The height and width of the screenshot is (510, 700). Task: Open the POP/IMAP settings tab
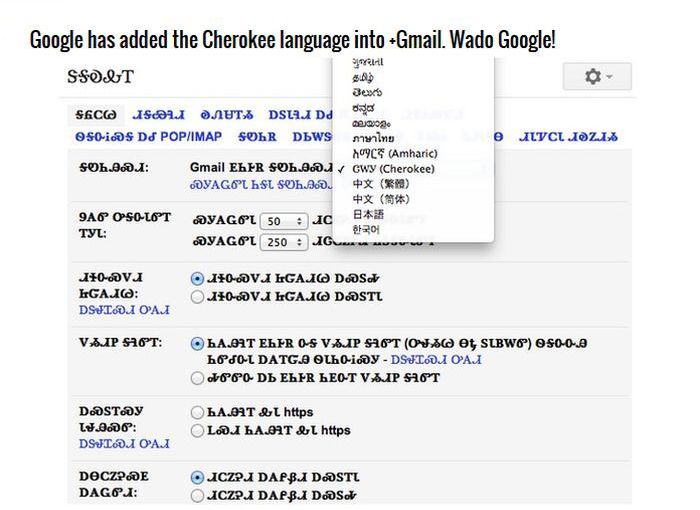pos(148,136)
